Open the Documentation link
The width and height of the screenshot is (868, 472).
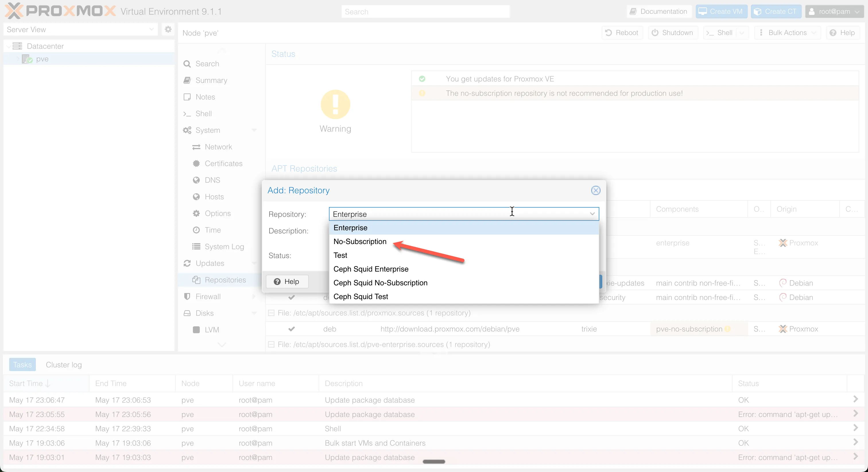point(659,11)
